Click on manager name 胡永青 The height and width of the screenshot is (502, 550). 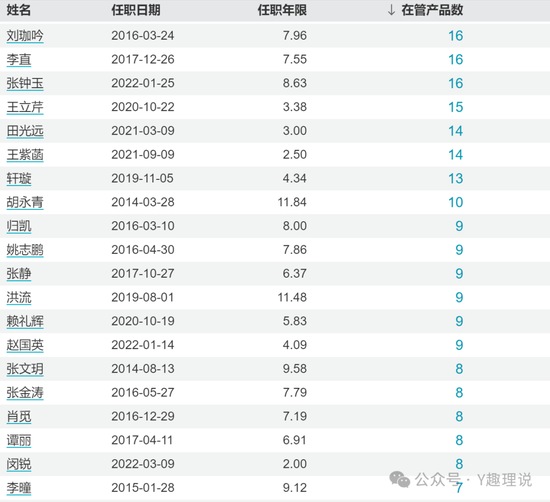pyautogui.click(x=25, y=202)
